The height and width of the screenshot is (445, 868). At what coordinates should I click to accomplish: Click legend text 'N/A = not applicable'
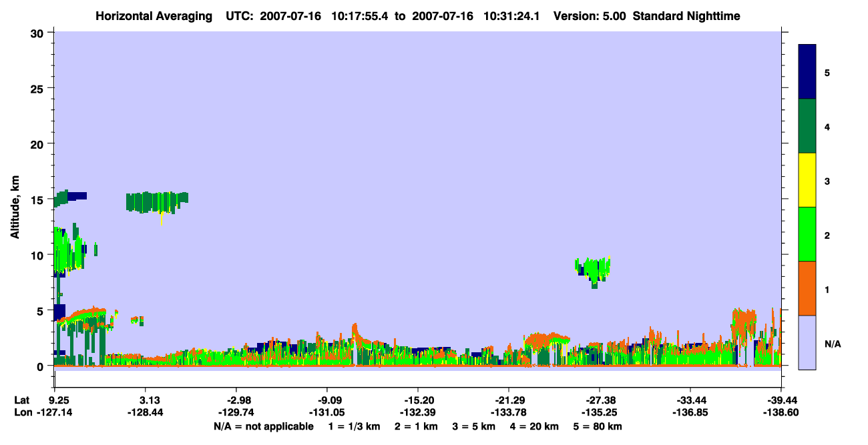click(264, 426)
